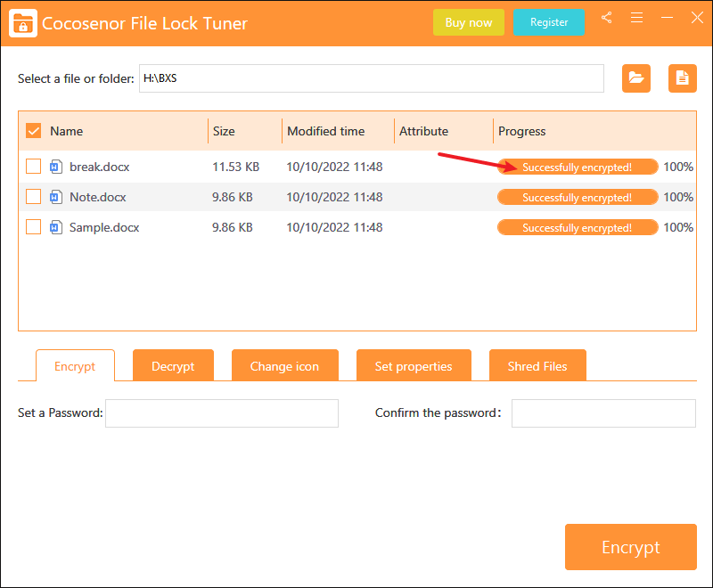Screen dimensions: 713x588
Task: Select the Sample.docx file name
Action: [x=104, y=227]
